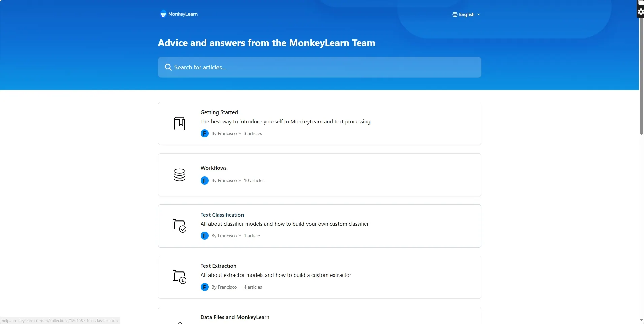Click Francisco's avatar under Text Extraction
The image size is (644, 324).
204,287
